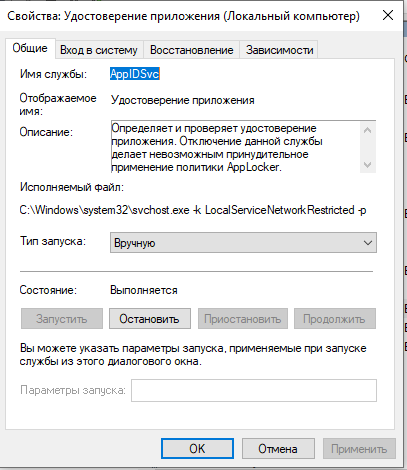The height and width of the screenshot is (470, 407).
Task: Click inside the Описание text box
Action: 235,147
